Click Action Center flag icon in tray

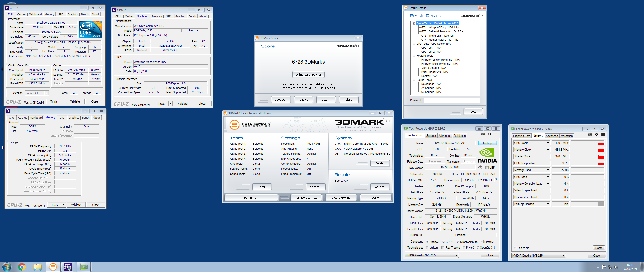click(x=604, y=267)
